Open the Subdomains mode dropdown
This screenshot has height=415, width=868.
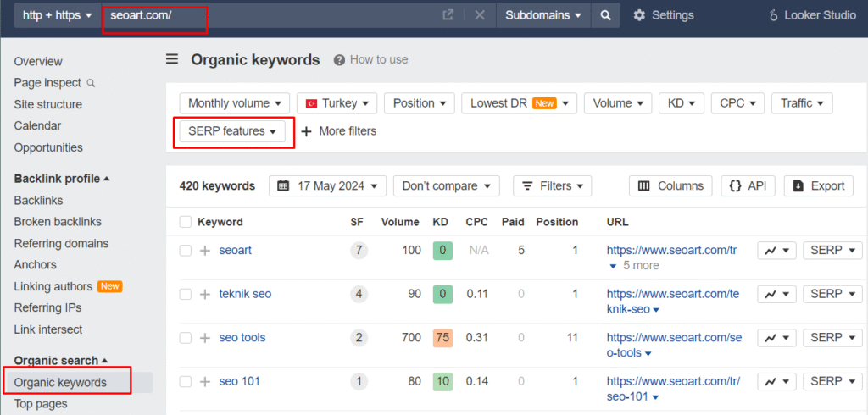point(543,15)
